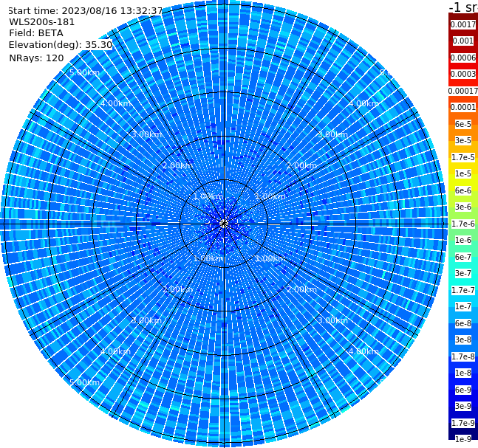Viewport: 478px width, 448px height.
Task: Click the 3e-6 colorbar label
Action: point(463,207)
